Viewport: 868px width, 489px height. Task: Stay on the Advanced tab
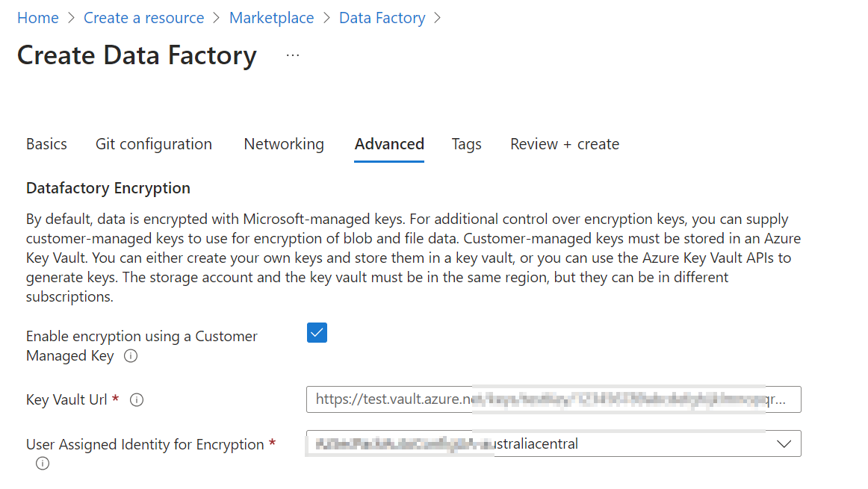click(x=389, y=143)
